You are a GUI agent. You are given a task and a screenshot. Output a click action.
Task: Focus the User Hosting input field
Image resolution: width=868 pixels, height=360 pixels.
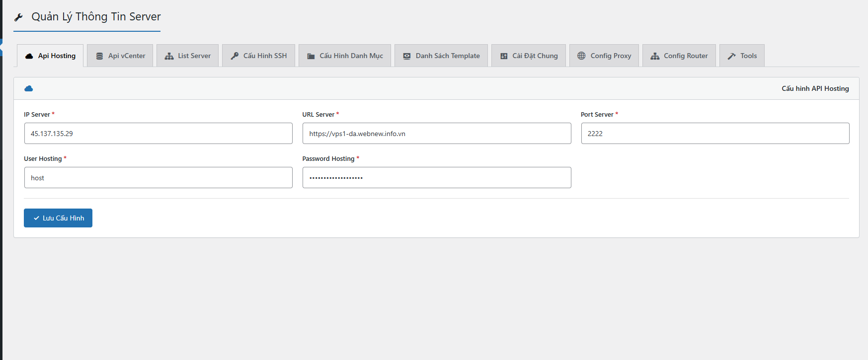pyautogui.click(x=158, y=178)
